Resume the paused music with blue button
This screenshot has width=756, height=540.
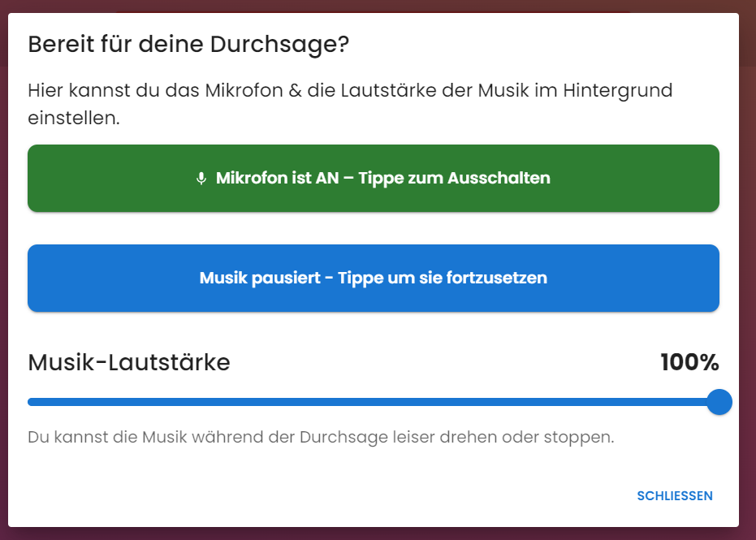[x=374, y=278]
